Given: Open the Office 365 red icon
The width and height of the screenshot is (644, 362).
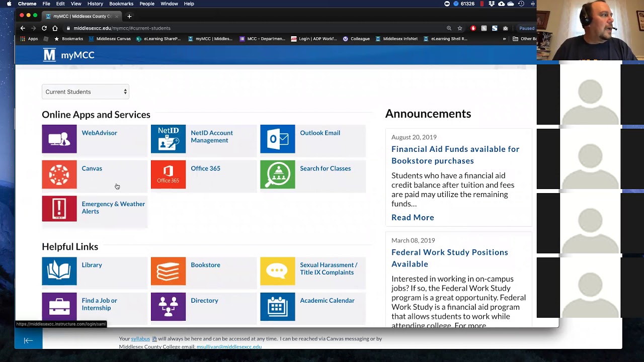Looking at the screenshot, I should pos(168,174).
